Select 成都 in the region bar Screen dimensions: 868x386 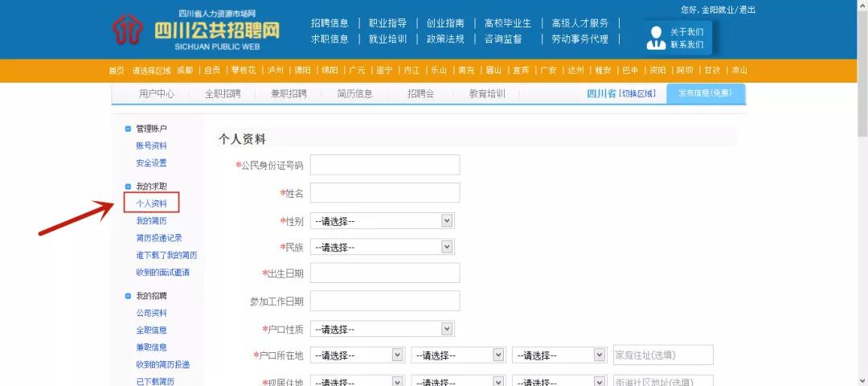(185, 71)
